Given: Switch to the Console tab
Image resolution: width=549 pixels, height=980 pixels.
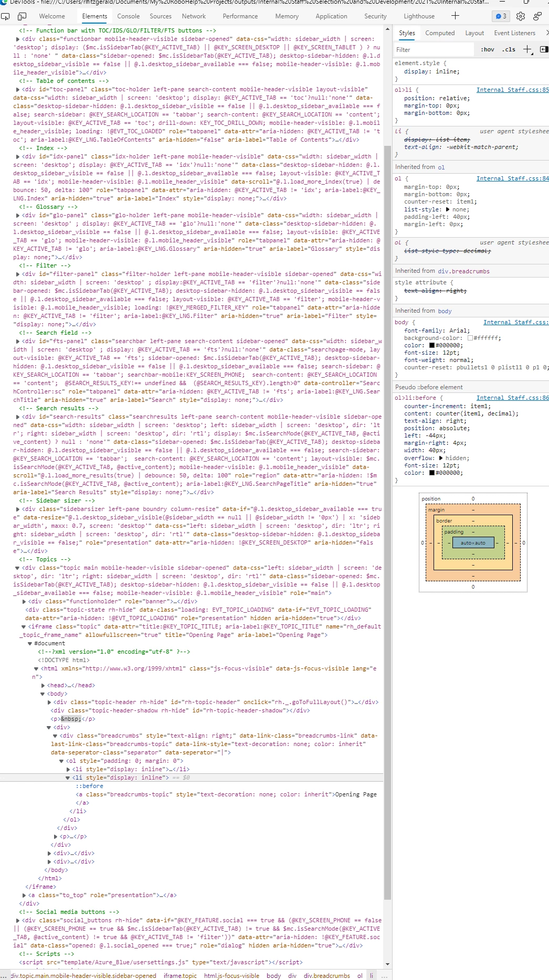Looking at the screenshot, I should 129,16.
